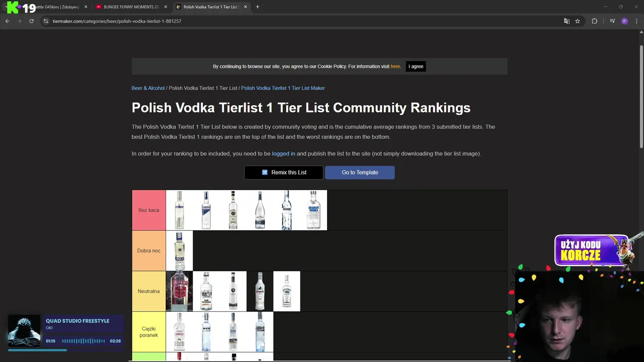Image resolution: width=644 pixels, height=362 pixels.
Task: Click the Neutralna tier label
Action: pyautogui.click(x=149, y=291)
